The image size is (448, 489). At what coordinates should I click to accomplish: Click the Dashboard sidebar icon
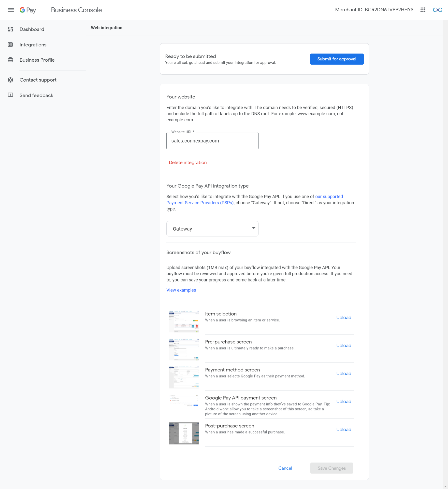tap(10, 29)
